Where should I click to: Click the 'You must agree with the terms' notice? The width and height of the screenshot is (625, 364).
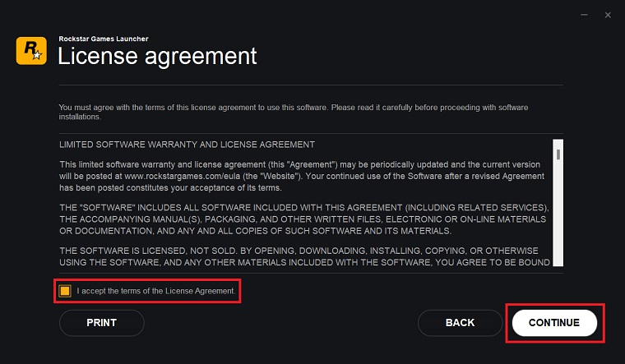[x=294, y=112]
